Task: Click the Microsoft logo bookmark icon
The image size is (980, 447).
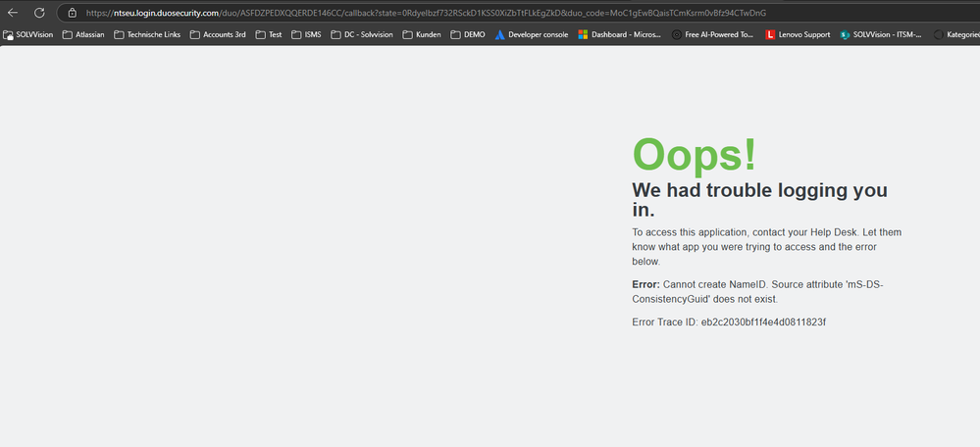Action: coord(583,35)
